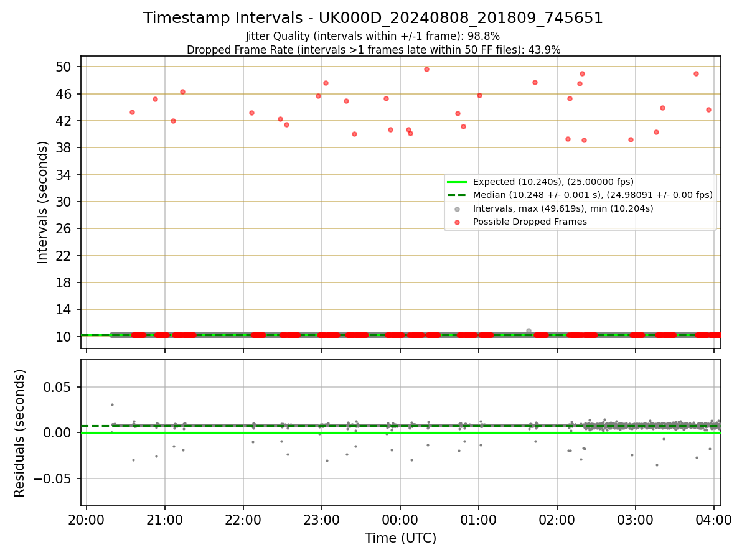Click the y-axis tick label '34'
Image resolution: width=747 pixels, height=560 pixels.
63,175
